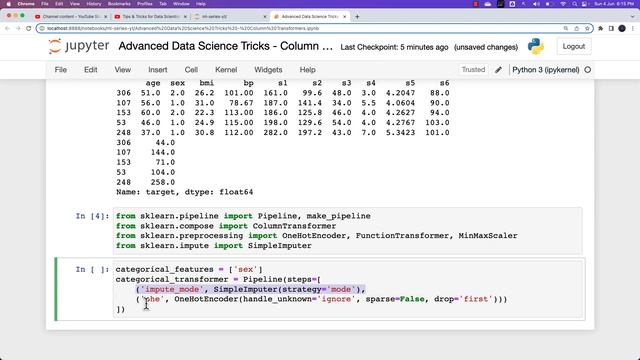Toggle Chrome's side panel icon
Screen dimensions: 640x360
611,28
